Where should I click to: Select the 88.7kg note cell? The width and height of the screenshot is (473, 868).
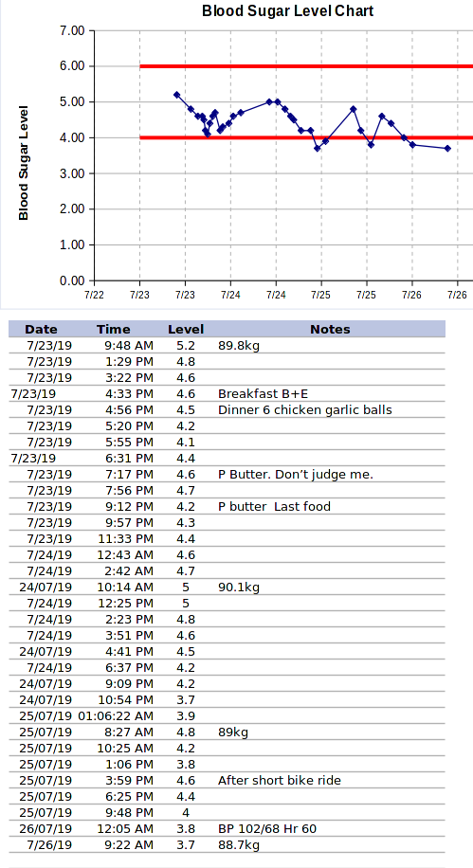(239, 844)
